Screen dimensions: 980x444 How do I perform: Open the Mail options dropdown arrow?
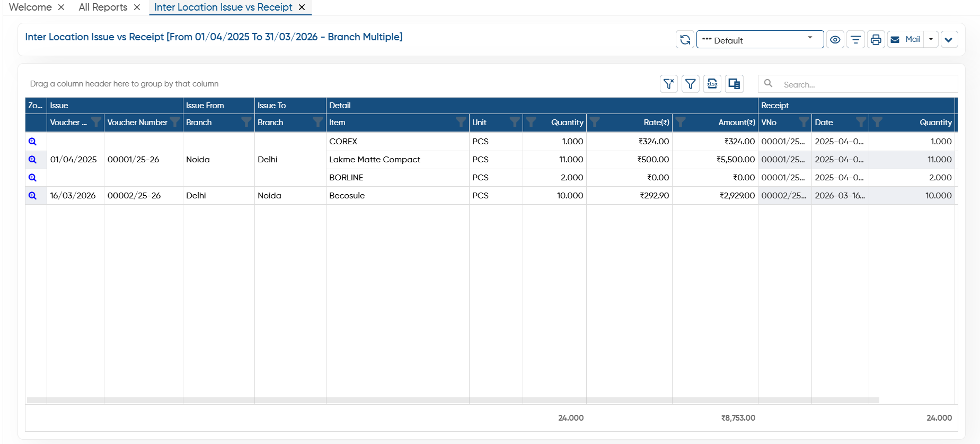pyautogui.click(x=931, y=40)
